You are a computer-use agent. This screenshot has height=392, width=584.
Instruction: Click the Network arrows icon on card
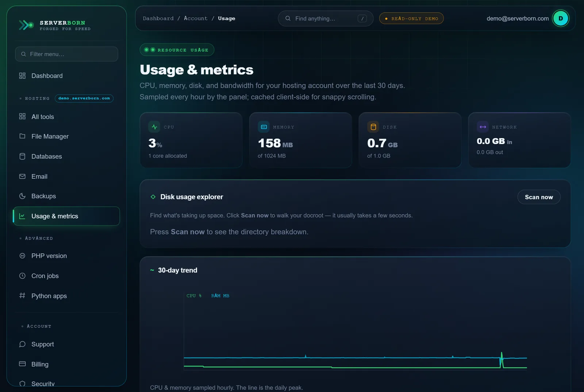tap(483, 127)
